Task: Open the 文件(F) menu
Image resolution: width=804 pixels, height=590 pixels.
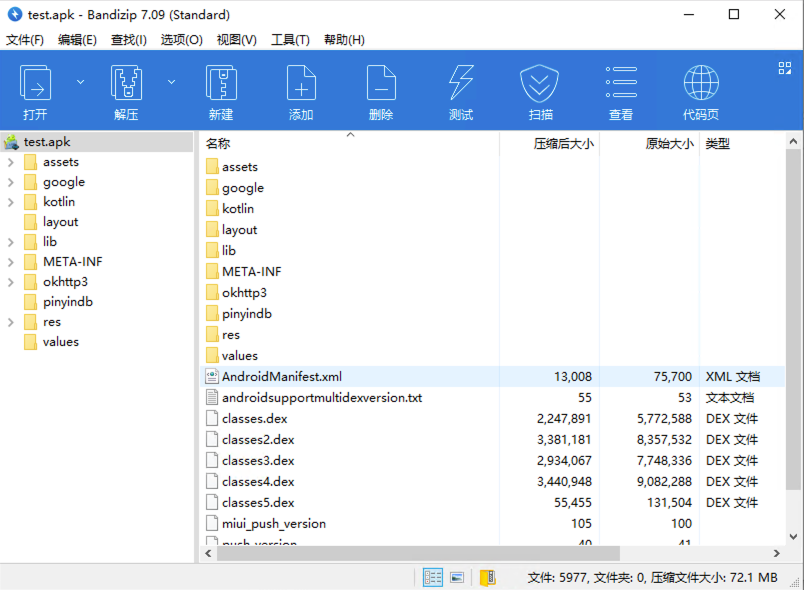Action: [25, 40]
